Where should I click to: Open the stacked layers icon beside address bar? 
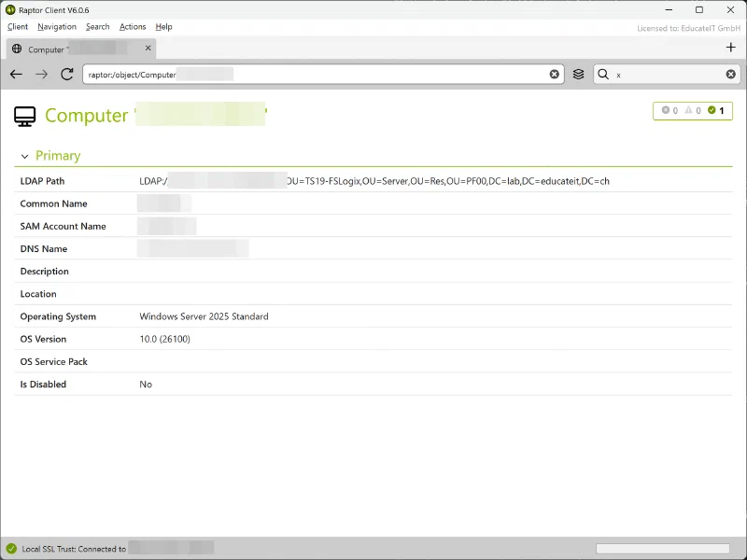tap(578, 75)
